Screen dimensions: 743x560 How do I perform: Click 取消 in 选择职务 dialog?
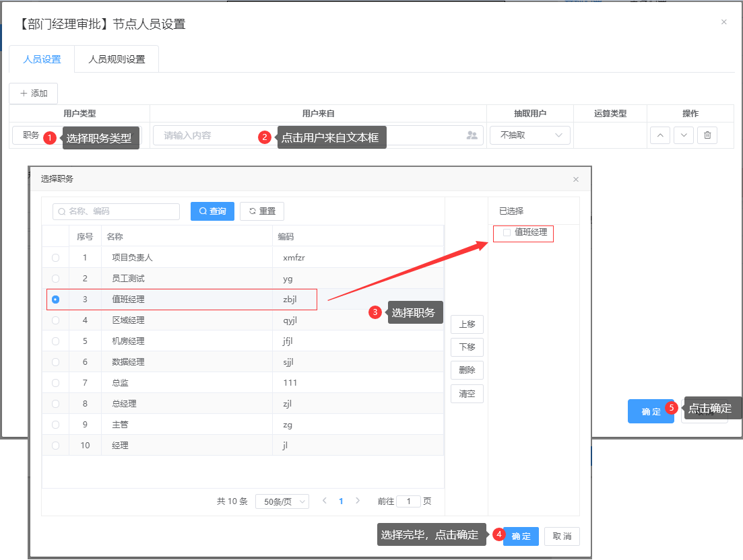point(562,536)
